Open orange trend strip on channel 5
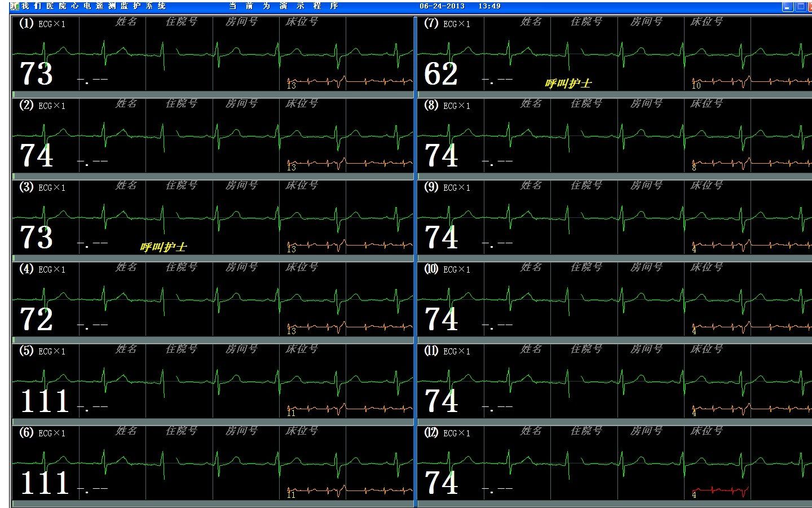Viewport: 812px width, 508px height. tap(350, 409)
